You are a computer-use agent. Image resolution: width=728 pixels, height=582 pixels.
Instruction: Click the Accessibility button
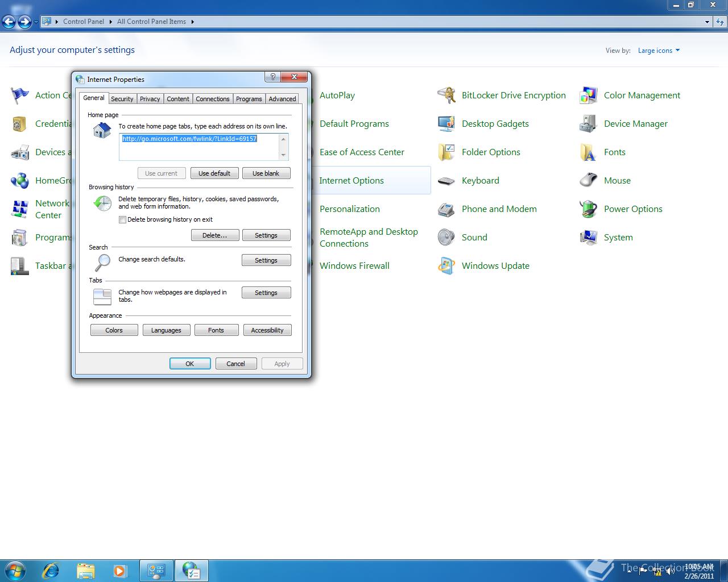pos(267,330)
